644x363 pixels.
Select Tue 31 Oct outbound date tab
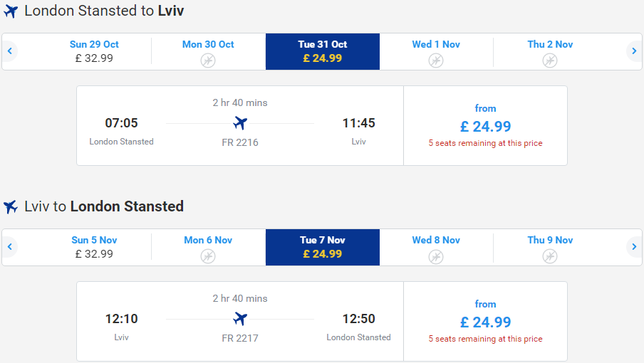click(323, 52)
